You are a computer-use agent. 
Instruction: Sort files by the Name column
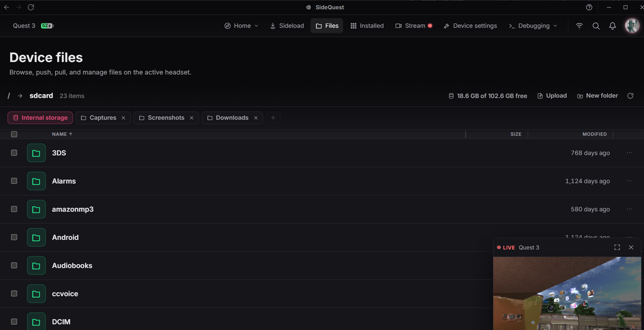coord(62,134)
